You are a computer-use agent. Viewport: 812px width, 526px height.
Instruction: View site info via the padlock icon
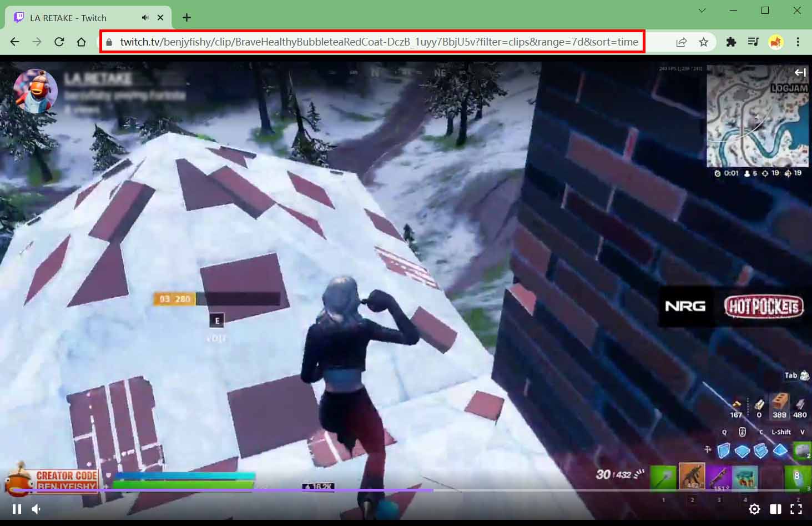point(109,42)
